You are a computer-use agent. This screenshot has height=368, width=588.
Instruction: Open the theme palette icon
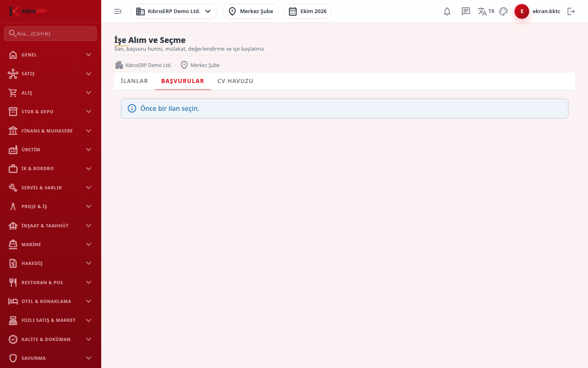pos(503,11)
